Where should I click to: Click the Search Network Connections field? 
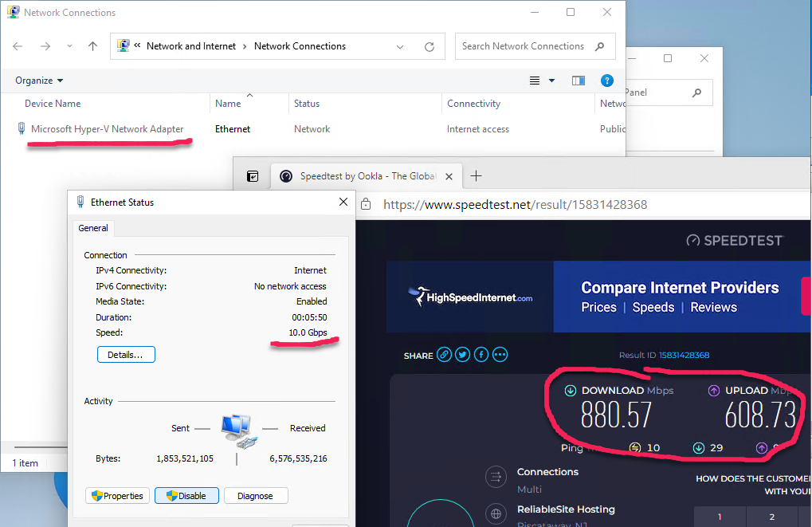(526, 46)
